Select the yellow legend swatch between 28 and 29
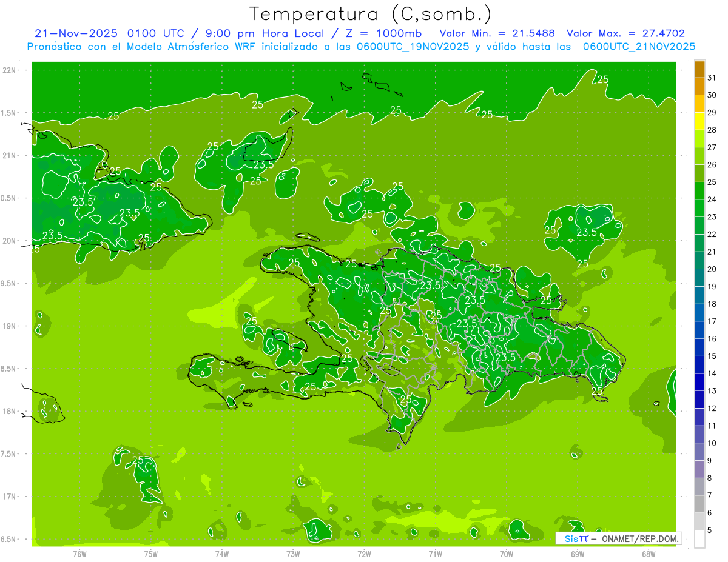This screenshot has height=562, width=728. point(699,121)
